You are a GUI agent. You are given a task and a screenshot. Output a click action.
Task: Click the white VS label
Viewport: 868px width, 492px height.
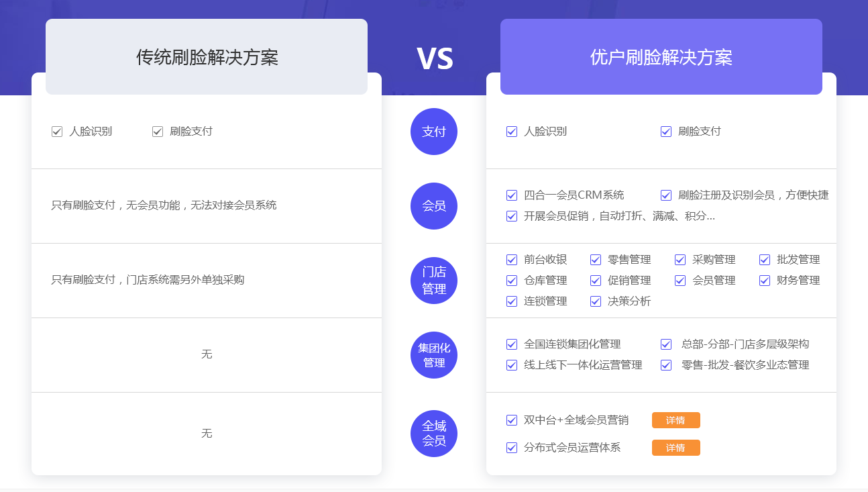click(x=435, y=58)
